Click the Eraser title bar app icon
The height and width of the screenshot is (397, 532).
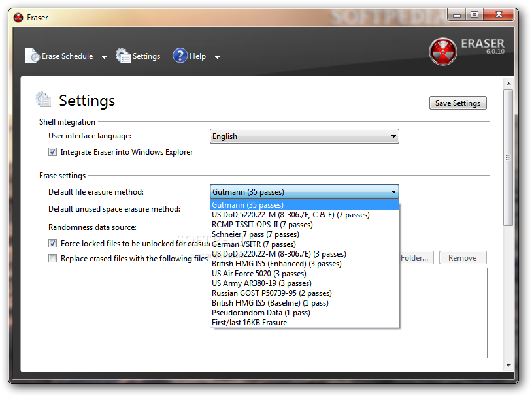coord(18,17)
